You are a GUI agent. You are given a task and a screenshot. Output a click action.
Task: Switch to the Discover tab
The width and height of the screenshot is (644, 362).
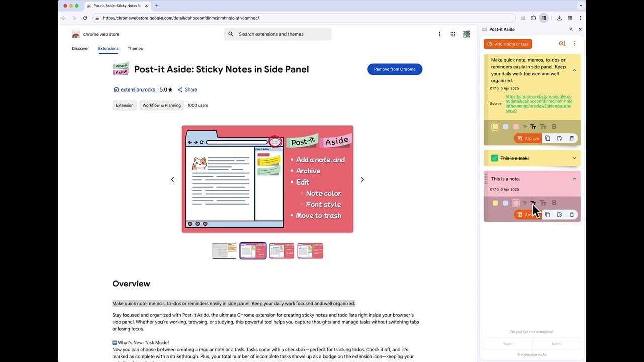click(80, 49)
